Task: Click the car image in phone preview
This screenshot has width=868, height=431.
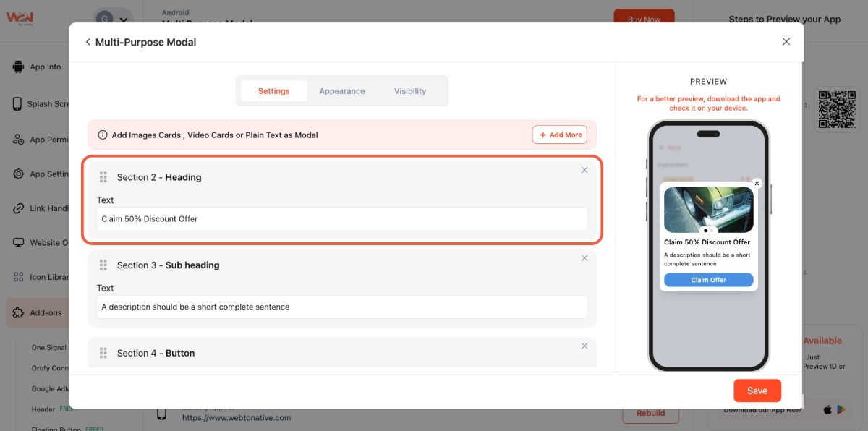Action: 708,208
